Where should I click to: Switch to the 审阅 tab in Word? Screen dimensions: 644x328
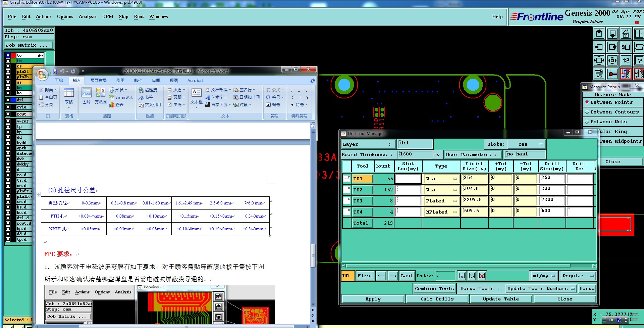pyautogui.click(x=156, y=81)
